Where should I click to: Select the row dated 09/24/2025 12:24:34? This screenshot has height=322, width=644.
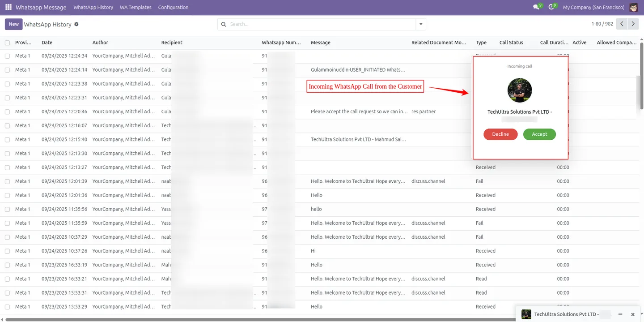(7, 56)
